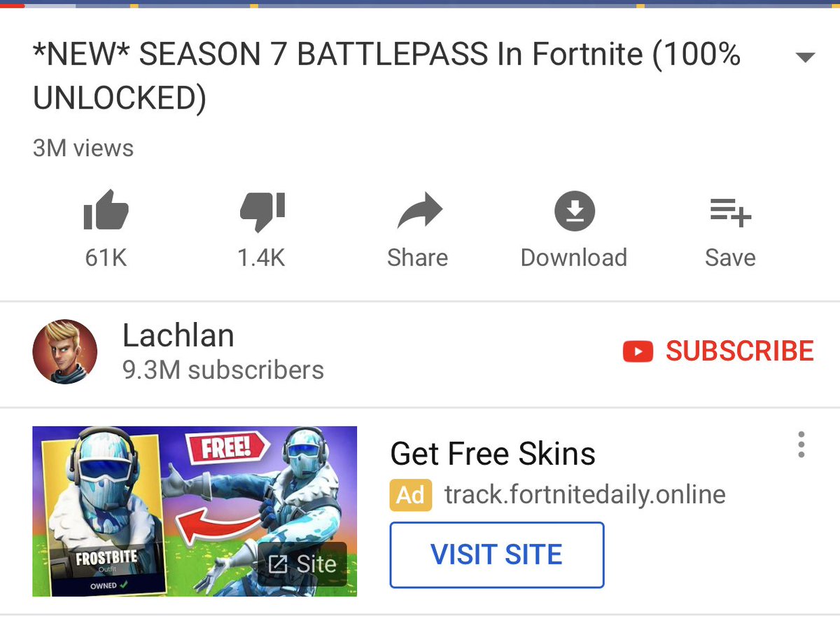Tap the Download circle icon

pyautogui.click(x=574, y=211)
